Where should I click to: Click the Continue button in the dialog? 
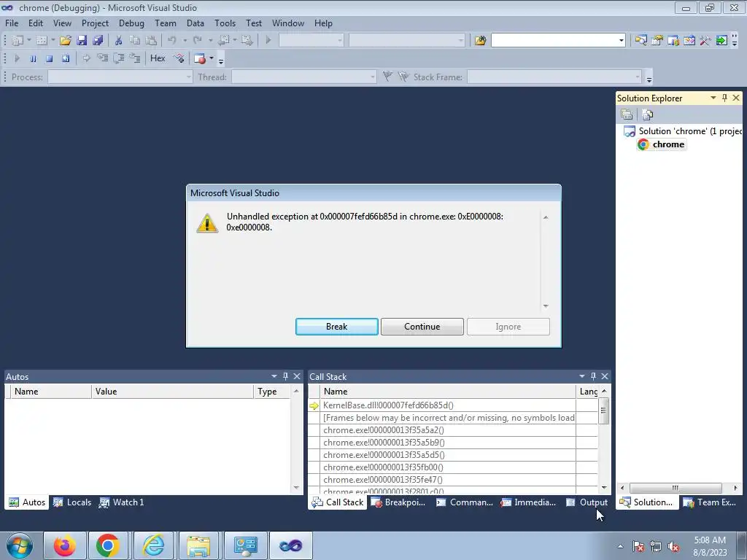click(x=422, y=327)
